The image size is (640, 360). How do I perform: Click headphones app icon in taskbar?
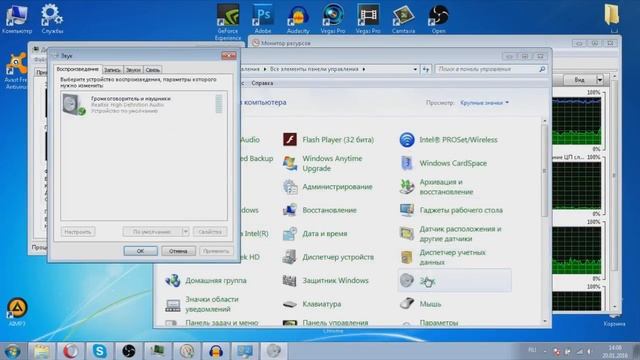(216, 351)
